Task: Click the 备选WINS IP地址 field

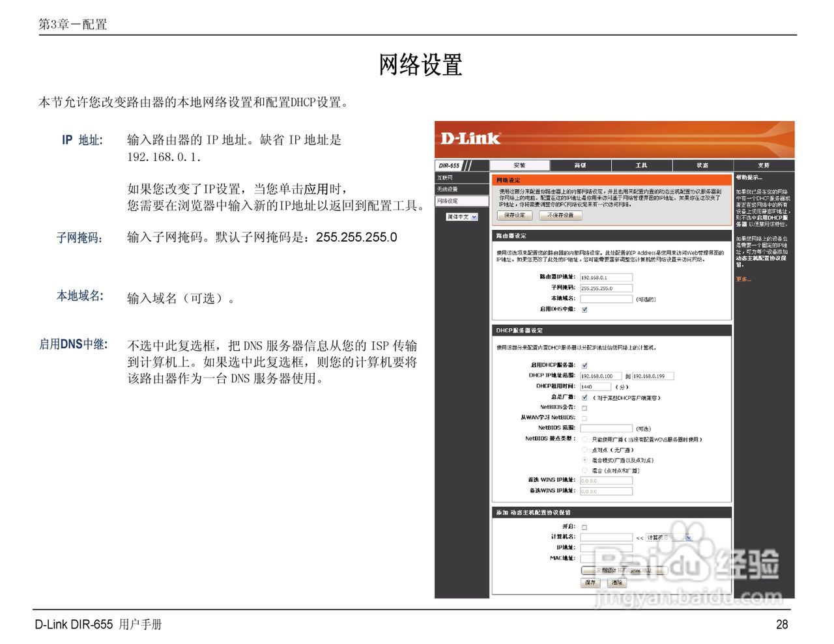Action: click(x=606, y=492)
